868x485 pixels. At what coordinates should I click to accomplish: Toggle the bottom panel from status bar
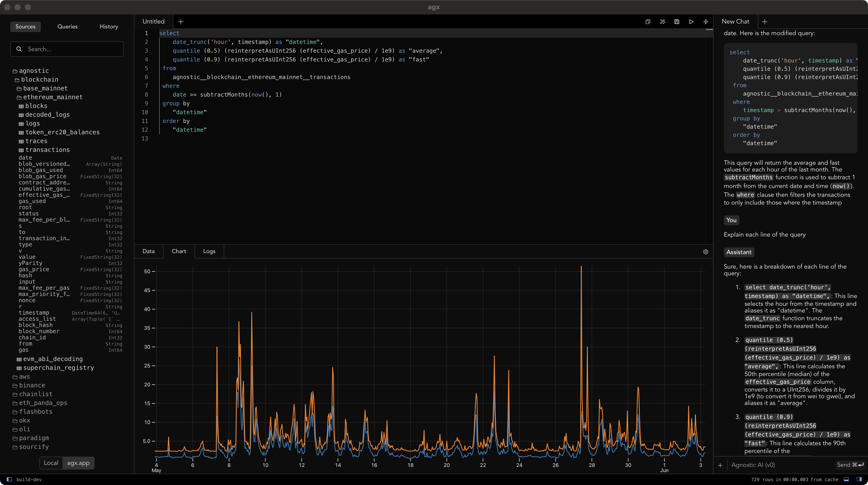[846, 479]
